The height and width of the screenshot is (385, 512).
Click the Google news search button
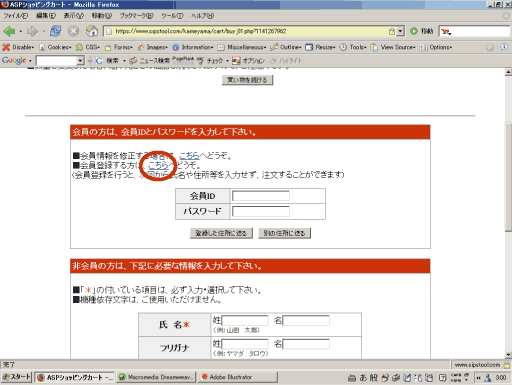pos(150,61)
